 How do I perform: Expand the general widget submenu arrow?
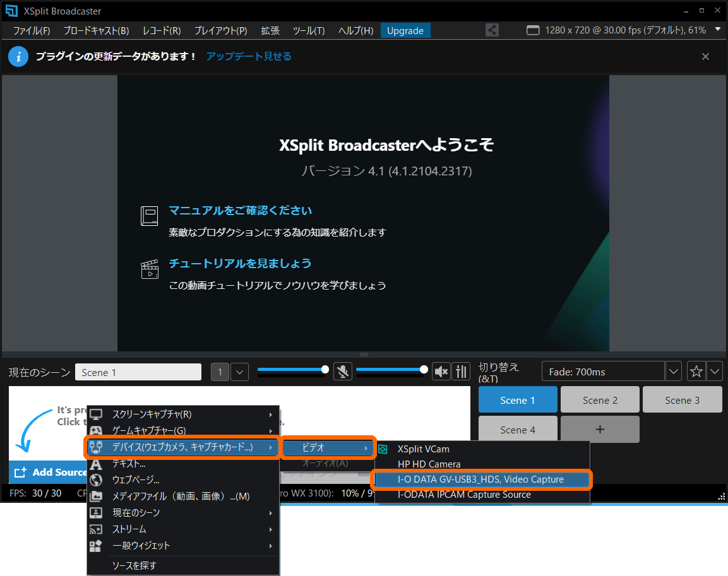click(271, 546)
